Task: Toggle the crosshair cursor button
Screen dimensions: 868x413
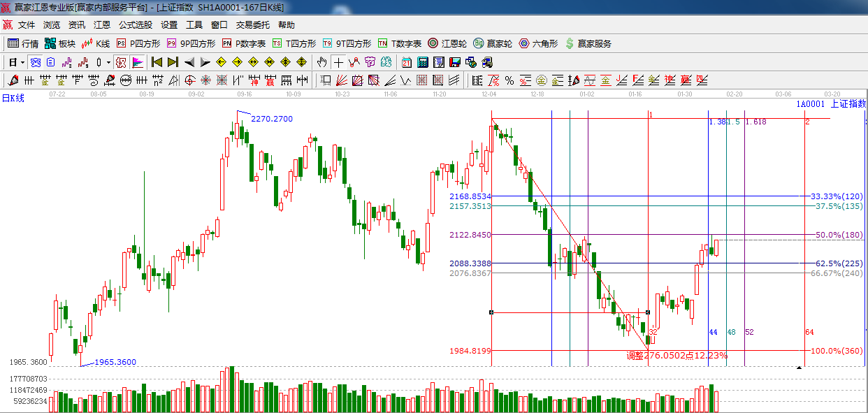Action: point(338,62)
